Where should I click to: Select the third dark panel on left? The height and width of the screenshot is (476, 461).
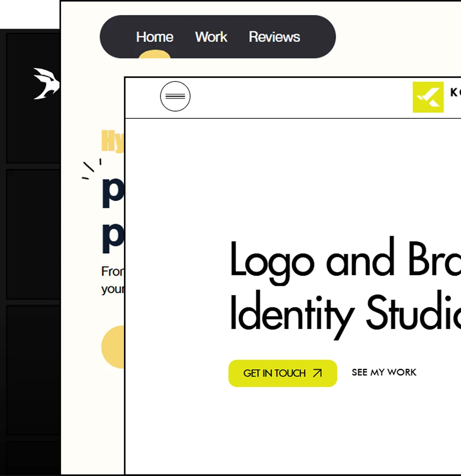pyautogui.click(x=33, y=369)
